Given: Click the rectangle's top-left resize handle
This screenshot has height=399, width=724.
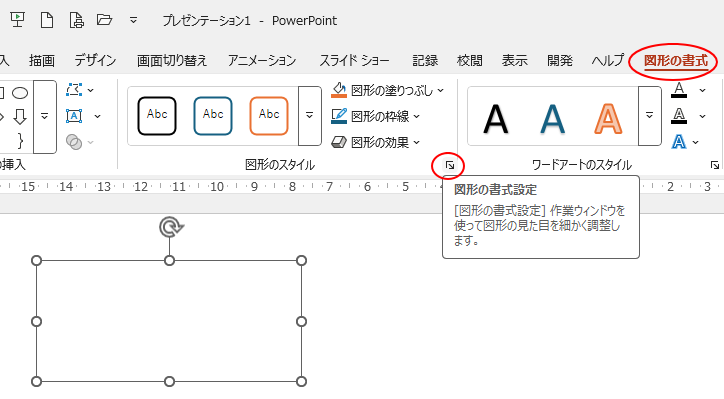Looking at the screenshot, I should click(36, 260).
